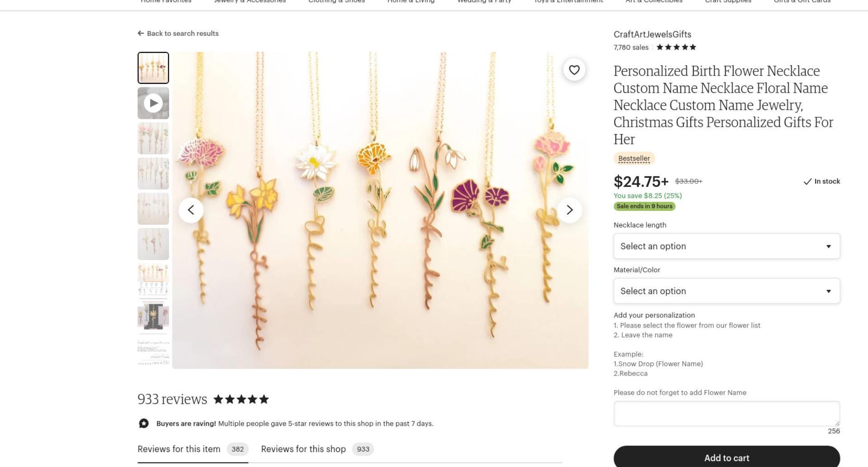Play the product video thumbnail
The image size is (868, 467).
pos(153,103)
